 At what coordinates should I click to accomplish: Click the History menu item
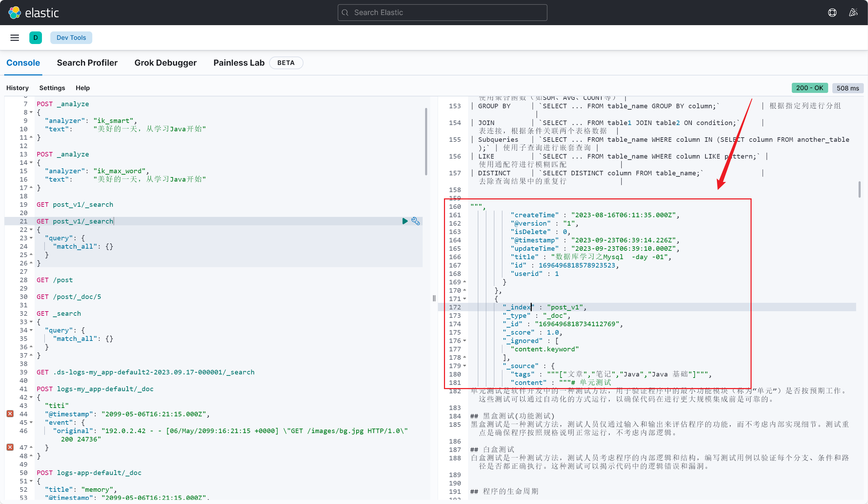[x=17, y=87]
